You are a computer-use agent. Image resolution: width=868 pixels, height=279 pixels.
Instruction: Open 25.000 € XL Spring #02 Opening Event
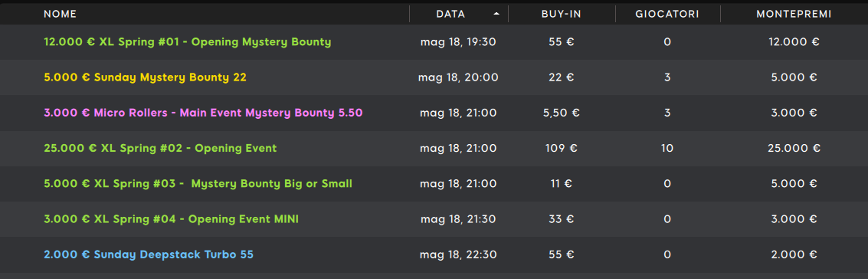click(x=161, y=149)
